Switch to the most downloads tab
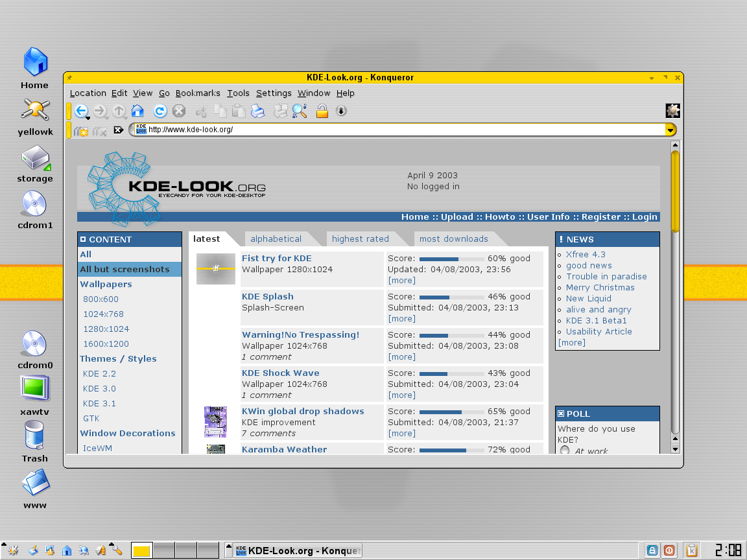The height and width of the screenshot is (560, 747). pos(453,239)
